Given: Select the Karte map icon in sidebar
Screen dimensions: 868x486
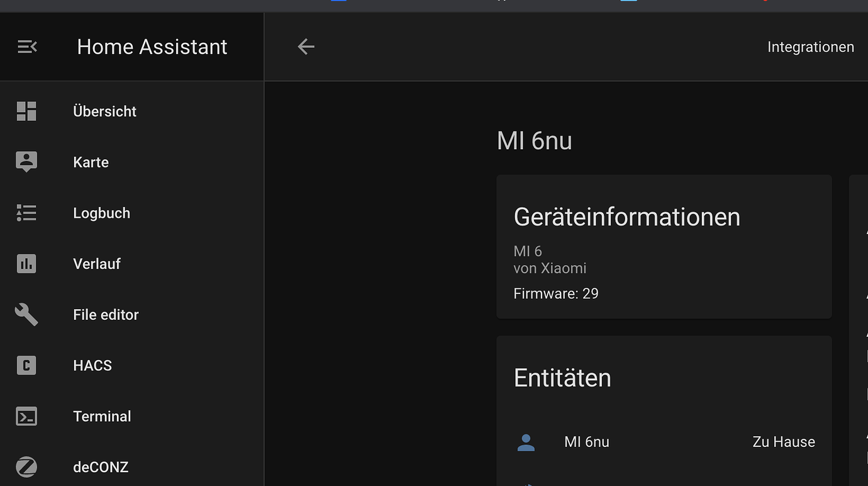Looking at the screenshot, I should click(26, 162).
